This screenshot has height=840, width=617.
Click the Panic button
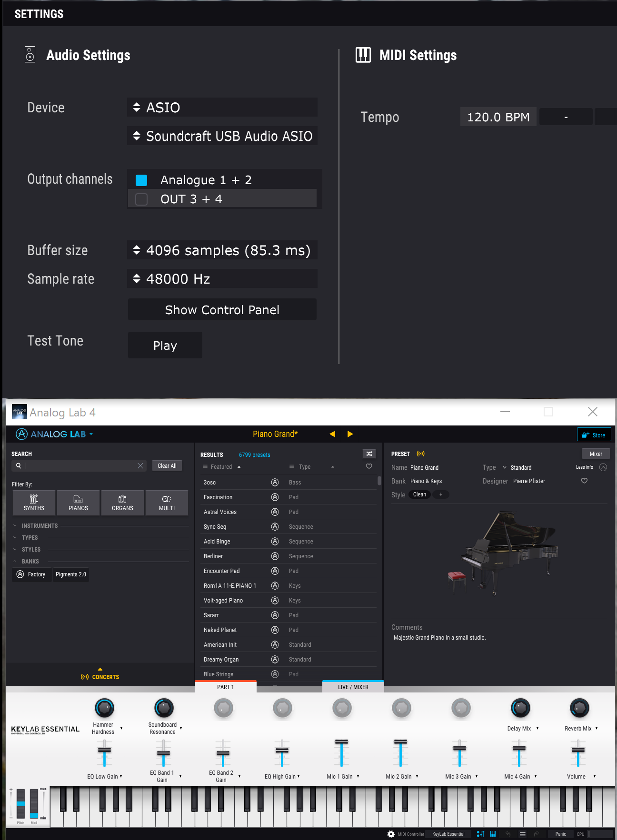click(x=561, y=834)
